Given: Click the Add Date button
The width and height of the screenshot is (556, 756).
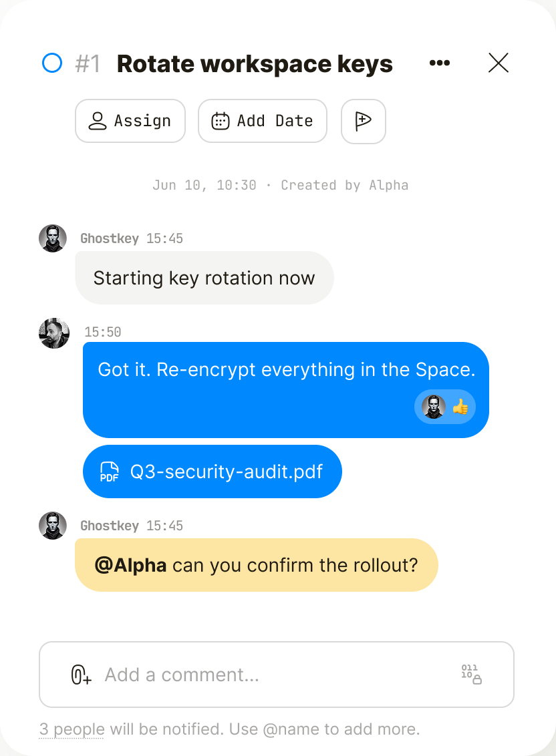Looking at the screenshot, I should (x=262, y=121).
